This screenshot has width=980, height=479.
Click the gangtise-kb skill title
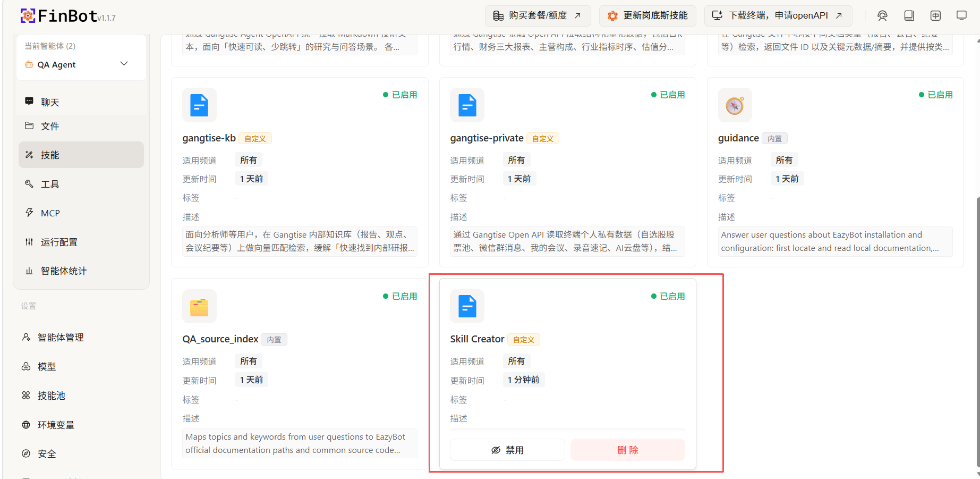[209, 138]
